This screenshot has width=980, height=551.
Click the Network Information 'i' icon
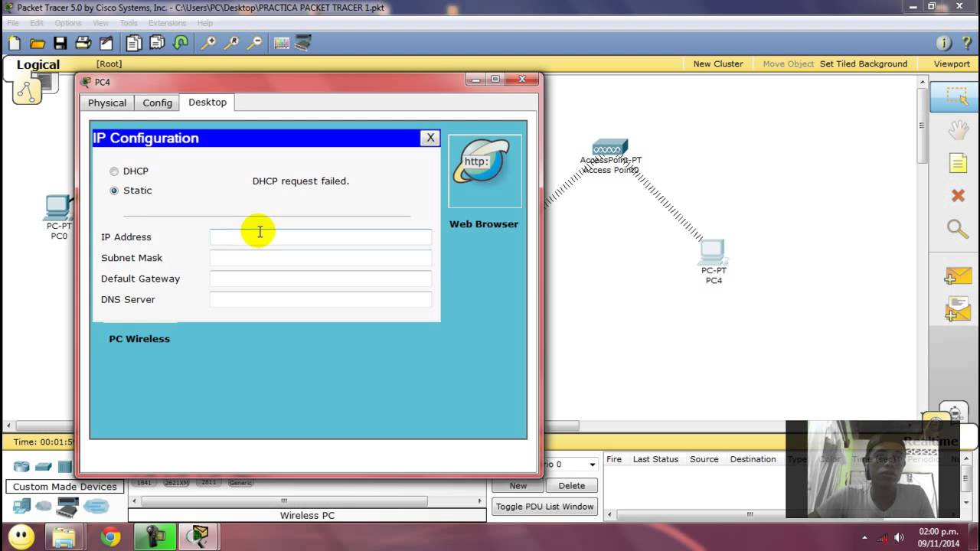944,44
